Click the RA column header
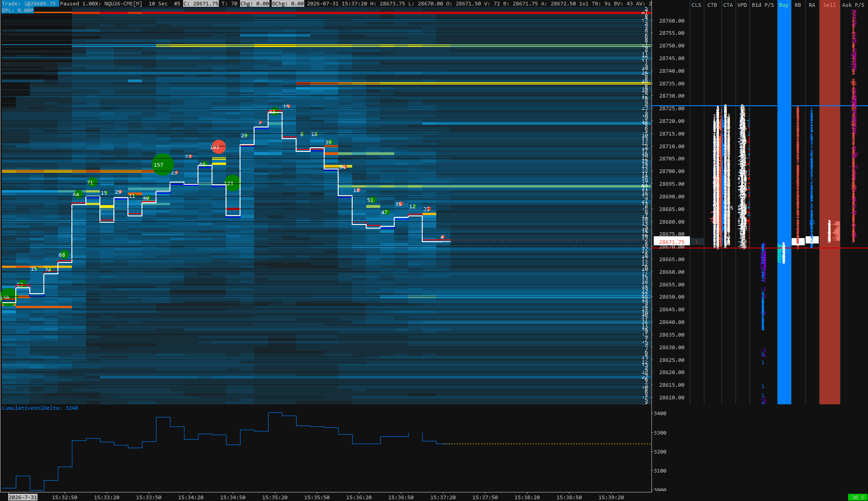Screen dimensions: 868x501 tap(812, 5)
